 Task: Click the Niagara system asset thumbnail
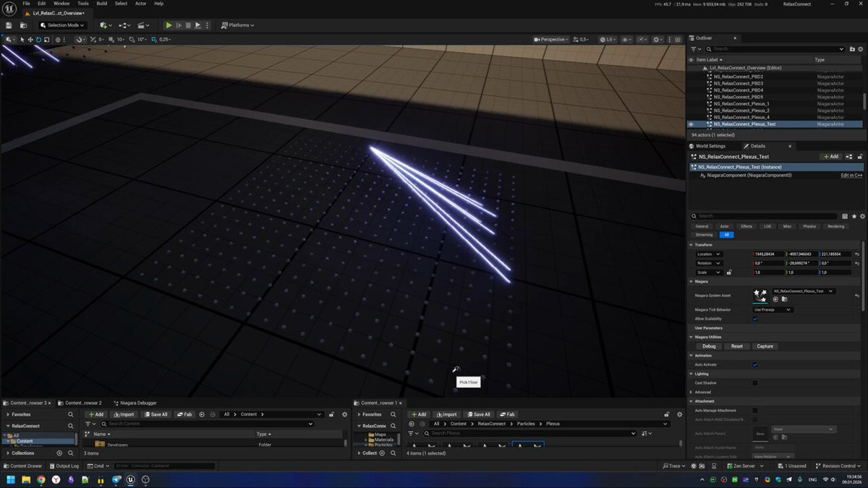[760, 294]
